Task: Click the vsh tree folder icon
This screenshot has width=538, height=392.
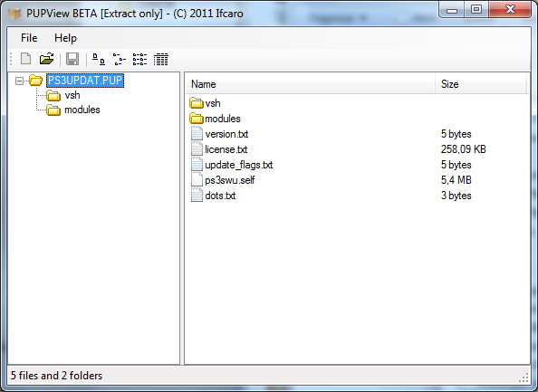Action: [x=53, y=95]
